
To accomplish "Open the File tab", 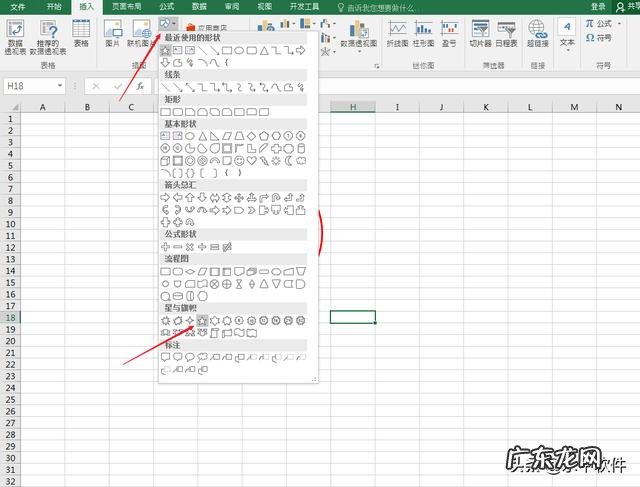I will (x=17, y=7).
